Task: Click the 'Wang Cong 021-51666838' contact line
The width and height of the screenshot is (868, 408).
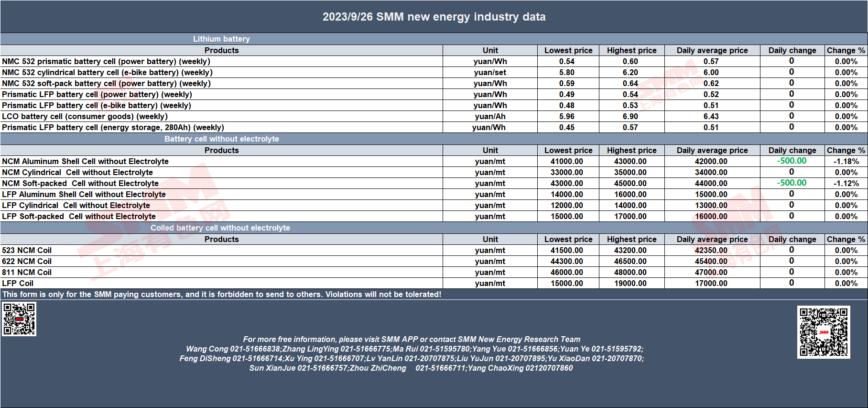Action: tap(414, 349)
